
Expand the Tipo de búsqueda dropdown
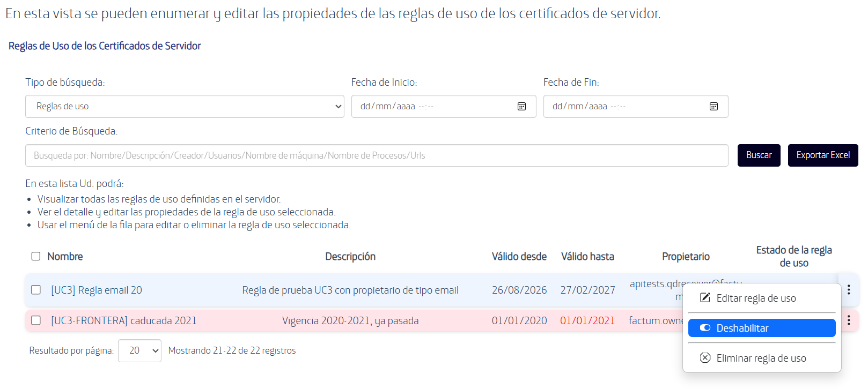click(x=185, y=107)
